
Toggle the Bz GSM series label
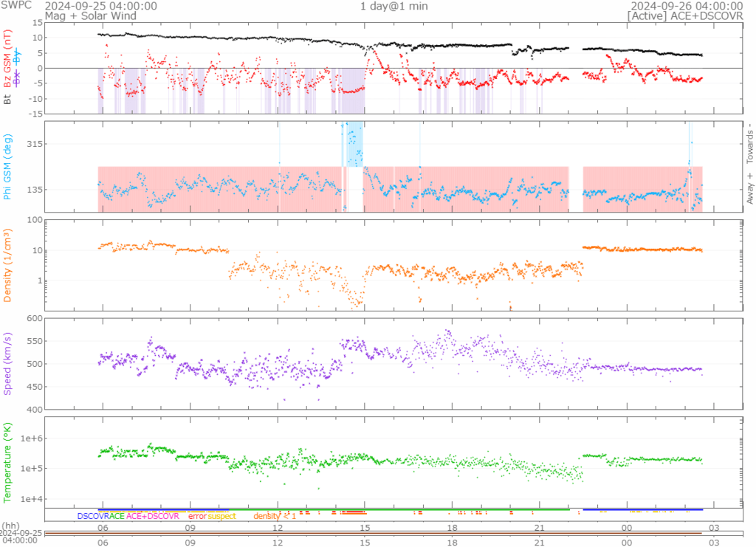coord(7,57)
